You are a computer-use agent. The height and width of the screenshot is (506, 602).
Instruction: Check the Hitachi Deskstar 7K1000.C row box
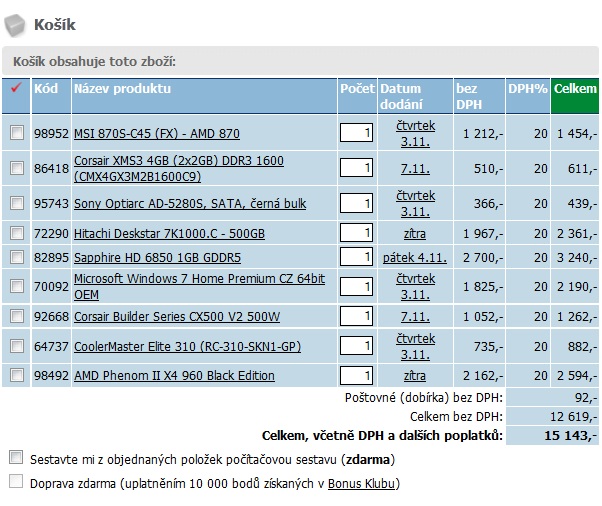pyautogui.click(x=17, y=233)
